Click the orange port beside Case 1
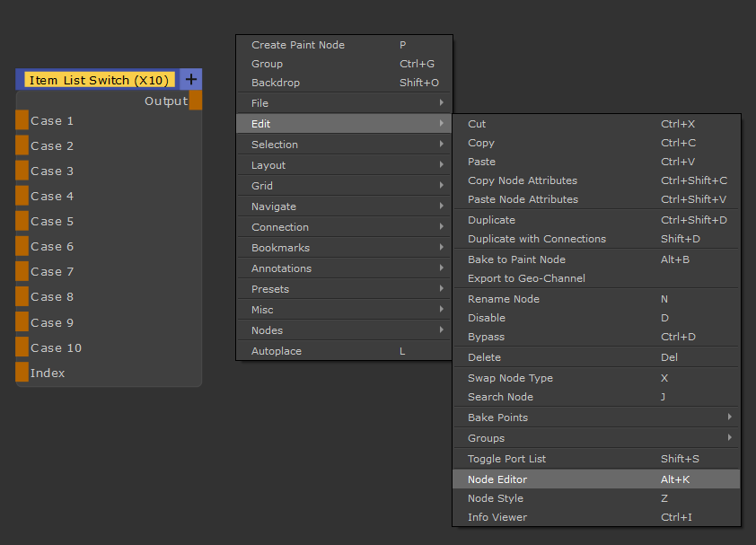 pyautogui.click(x=22, y=120)
